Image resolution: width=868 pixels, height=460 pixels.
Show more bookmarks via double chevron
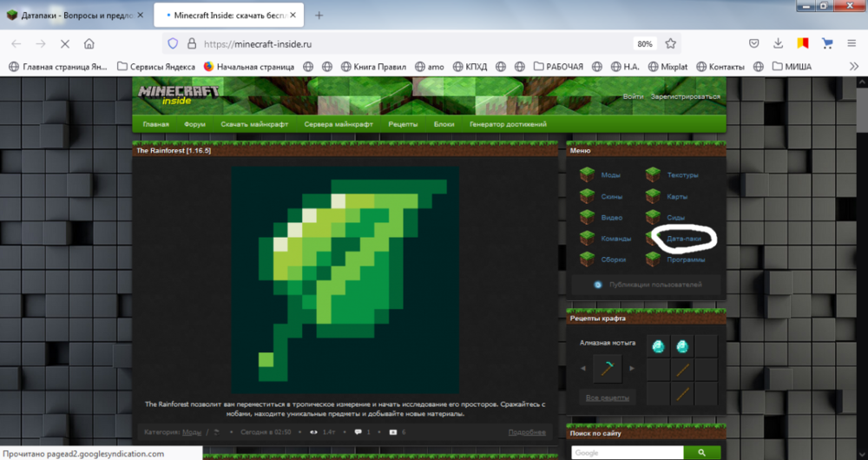(853, 67)
